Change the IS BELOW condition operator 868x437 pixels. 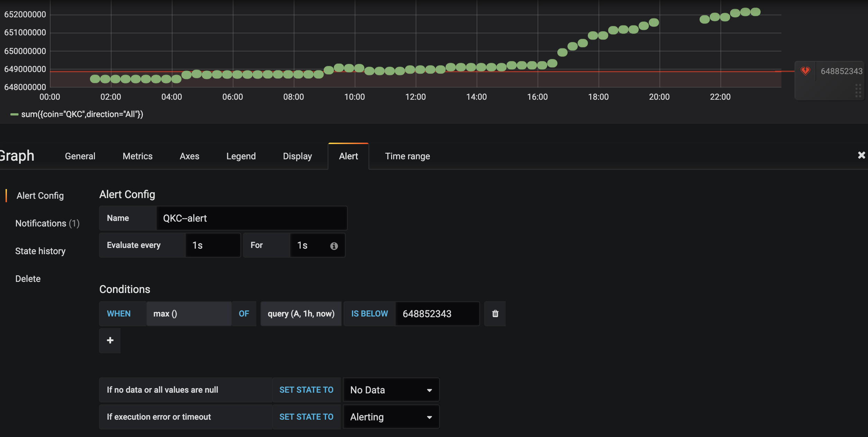point(369,314)
